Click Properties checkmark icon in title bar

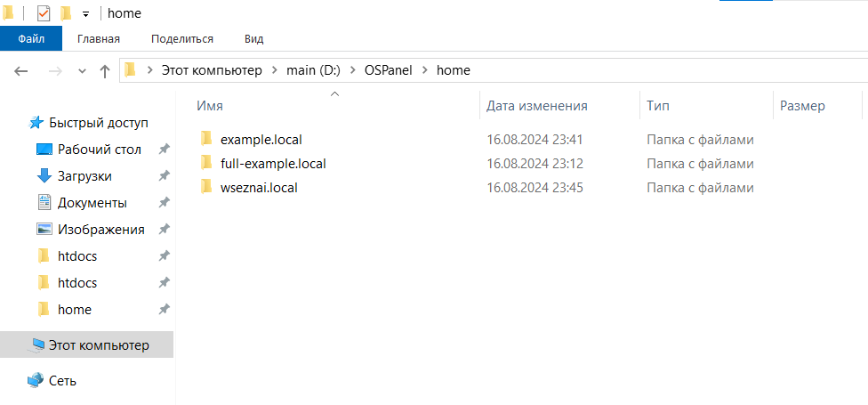44,13
